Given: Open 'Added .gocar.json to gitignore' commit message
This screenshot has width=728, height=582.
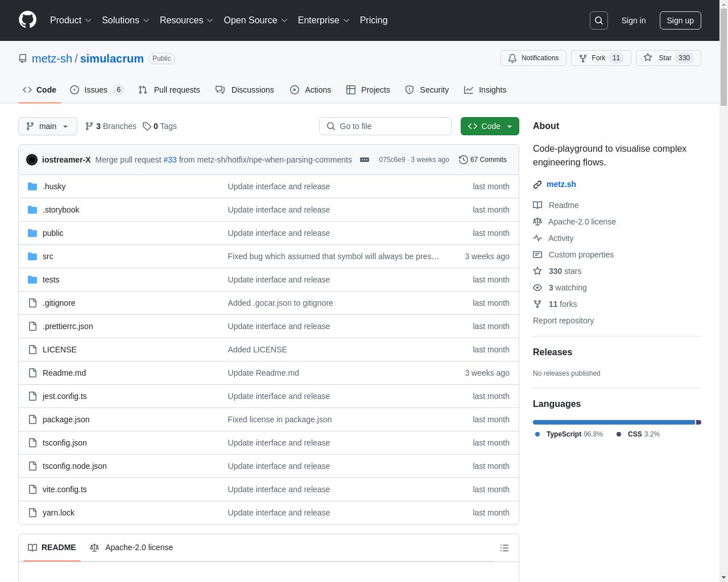Looking at the screenshot, I should pyautogui.click(x=280, y=303).
